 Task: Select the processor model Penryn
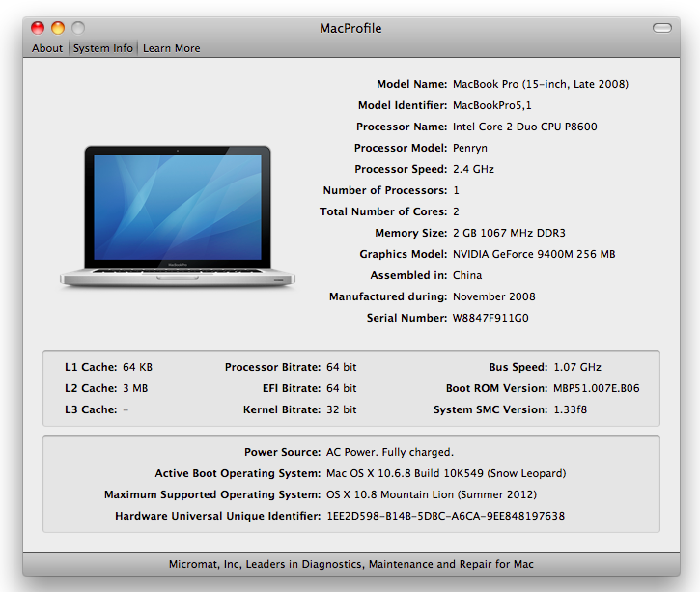coord(469,148)
